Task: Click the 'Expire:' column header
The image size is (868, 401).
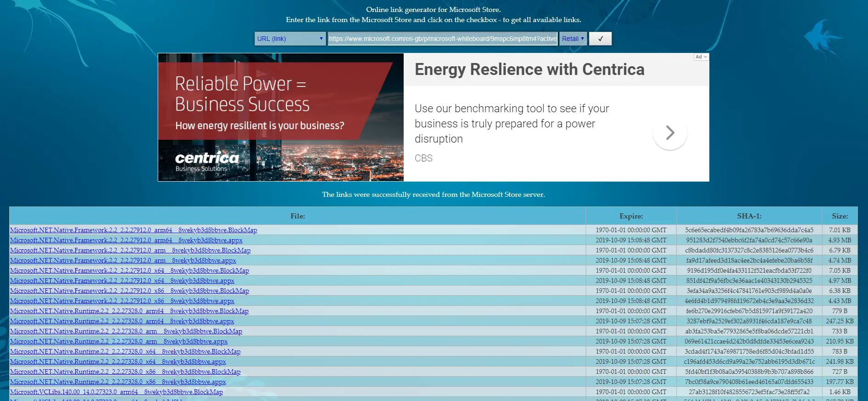Action: click(x=631, y=216)
